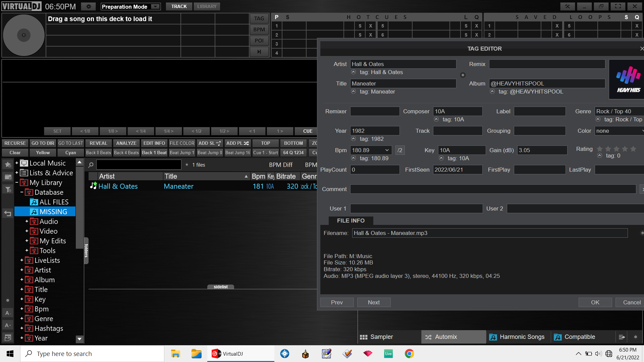Viewport: 644px width, 362px height.
Task: Collapse the Database tree node
Action: click(x=22, y=192)
